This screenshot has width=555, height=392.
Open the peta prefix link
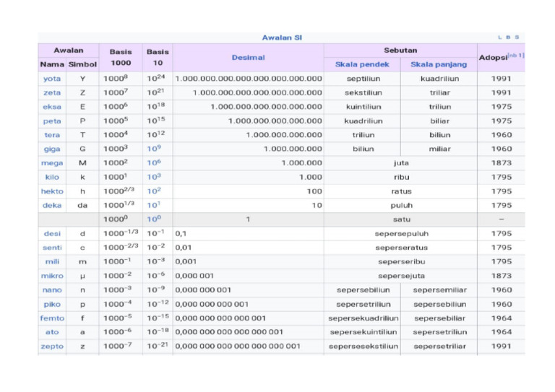tap(52, 121)
